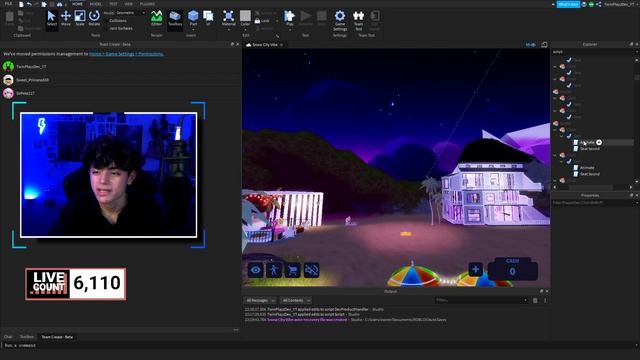Launch Team Test
Screen dimensions: 640x360
pos(358,20)
